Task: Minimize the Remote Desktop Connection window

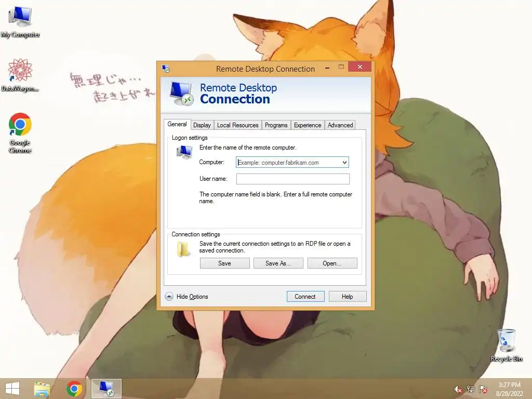Action: (327, 68)
